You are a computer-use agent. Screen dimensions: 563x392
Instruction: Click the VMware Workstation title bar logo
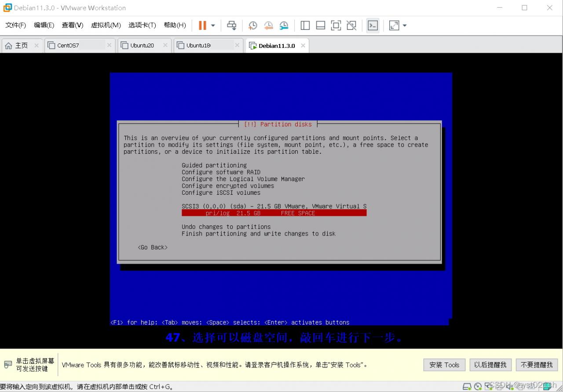7,7
